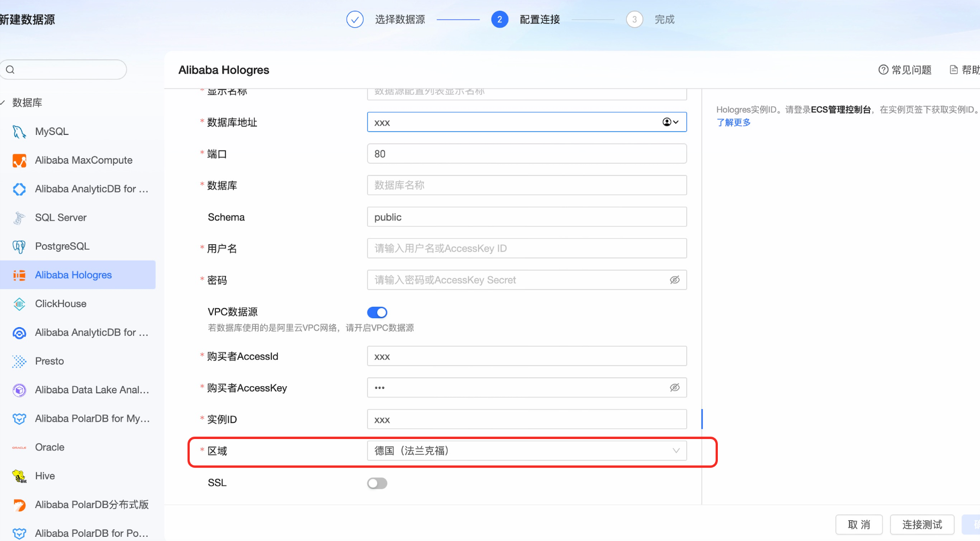Image resolution: width=980 pixels, height=541 pixels.
Task: Focus the 购买者AccessKey field
Action: (x=527, y=388)
